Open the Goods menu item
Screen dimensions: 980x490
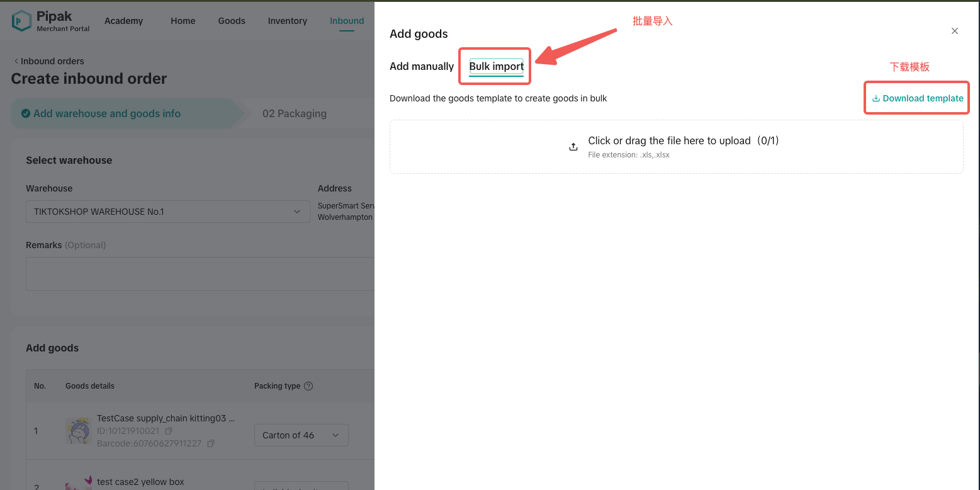(x=232, y=21)
